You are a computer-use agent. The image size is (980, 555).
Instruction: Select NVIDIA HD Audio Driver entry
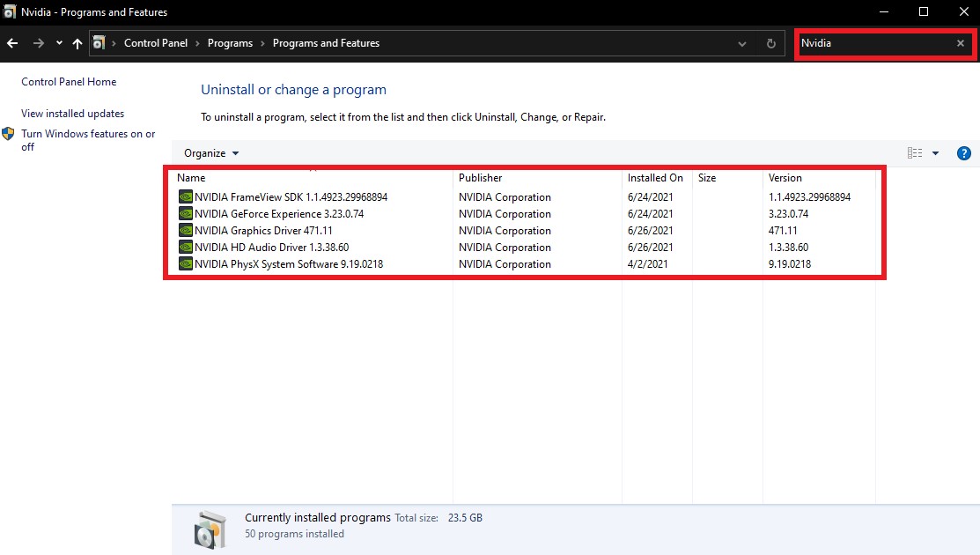click(x=271, y=248)
